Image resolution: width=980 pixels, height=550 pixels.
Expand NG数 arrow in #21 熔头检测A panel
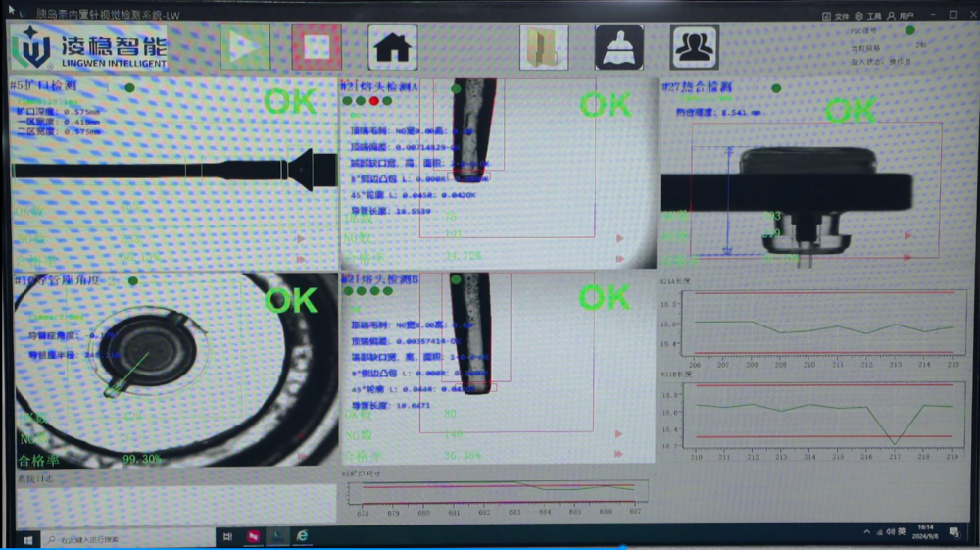[620, 238]
